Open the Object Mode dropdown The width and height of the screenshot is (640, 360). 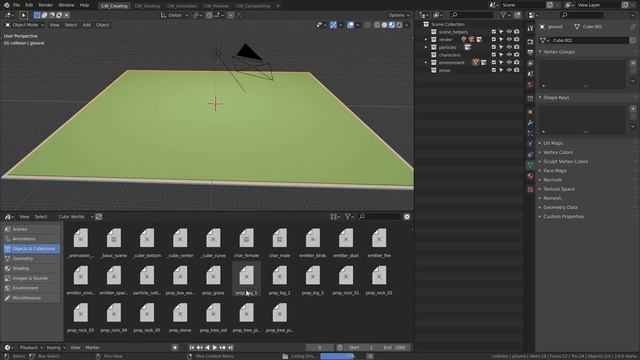[x=24, y=25]
